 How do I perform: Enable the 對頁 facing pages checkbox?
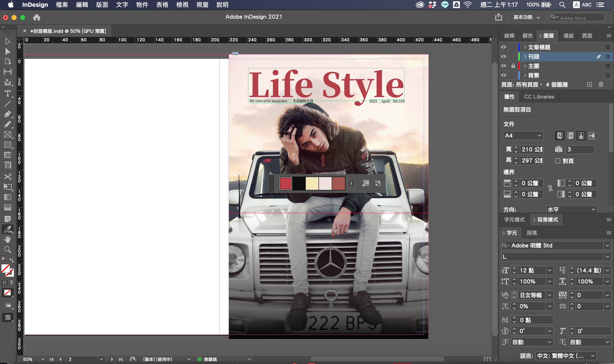[558, 161]
